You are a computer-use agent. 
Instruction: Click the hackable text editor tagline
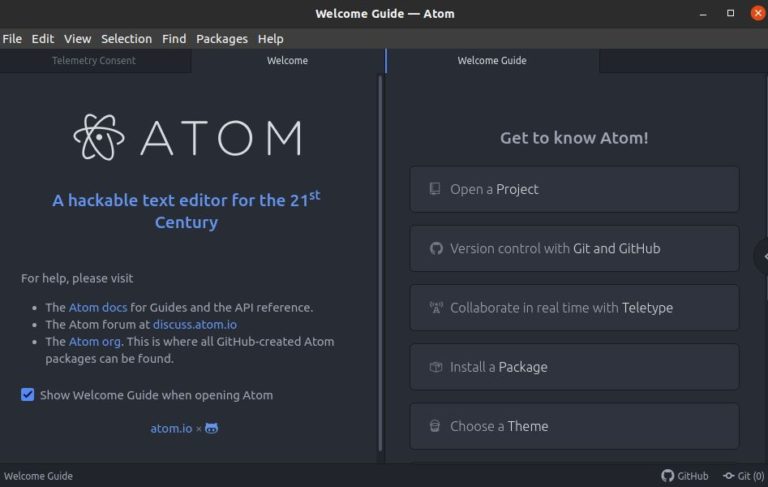[x=186, y=210]
